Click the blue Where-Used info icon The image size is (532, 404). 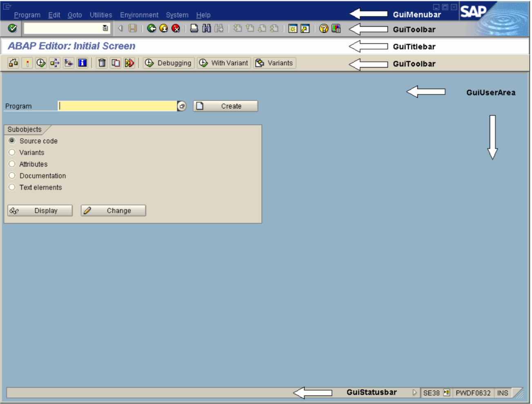click(x=82, y=63)
